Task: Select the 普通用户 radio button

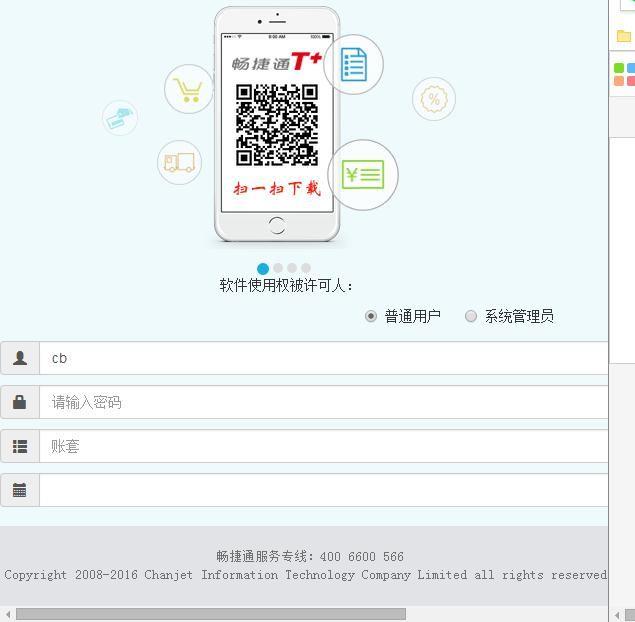Action: pyautogui.click(x=371, y=316)
